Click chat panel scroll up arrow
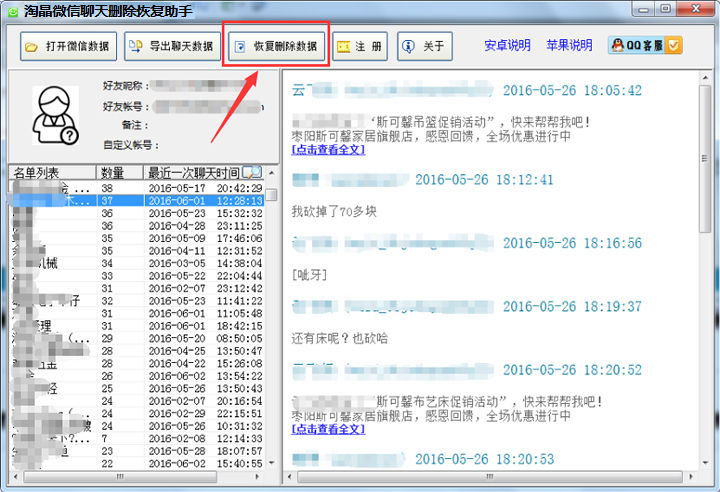 [705, 78]
